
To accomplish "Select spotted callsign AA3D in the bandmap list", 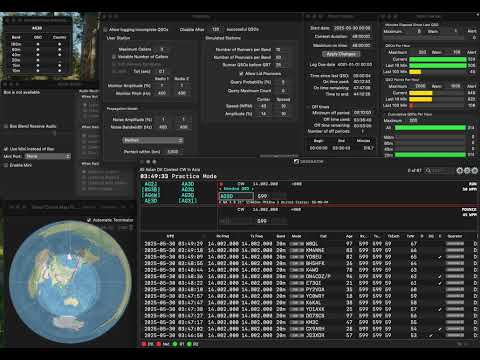I will [x=188, y=184].
